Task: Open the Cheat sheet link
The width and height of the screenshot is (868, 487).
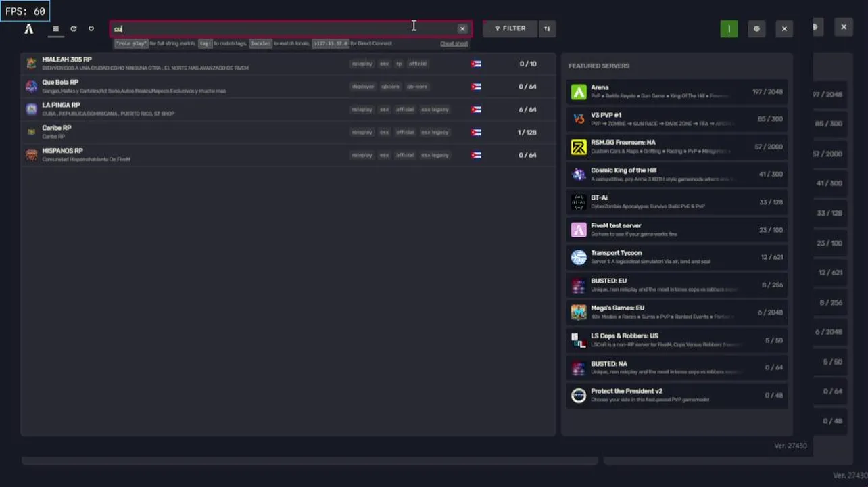Action: (454, 44)
